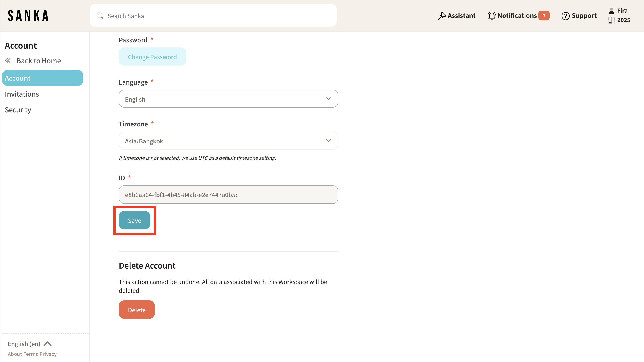Expand the English (en) language switcher
Screen dimensions: 644x362
point(30,344)
